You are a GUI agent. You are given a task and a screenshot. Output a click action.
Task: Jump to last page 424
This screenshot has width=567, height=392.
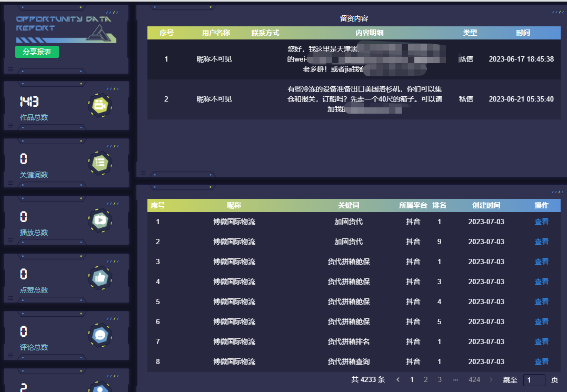474,380
